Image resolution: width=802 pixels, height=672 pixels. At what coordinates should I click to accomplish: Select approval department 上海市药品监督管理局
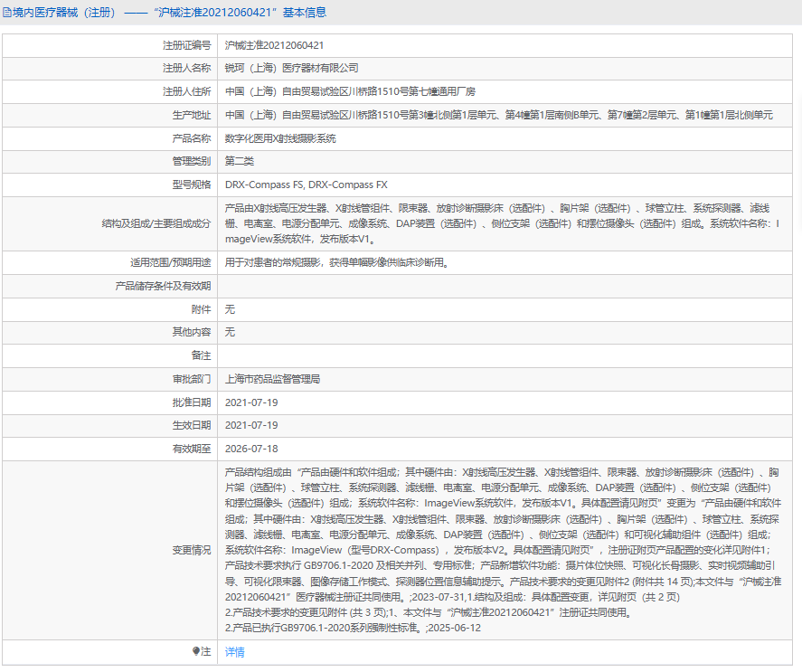point(273,379)
